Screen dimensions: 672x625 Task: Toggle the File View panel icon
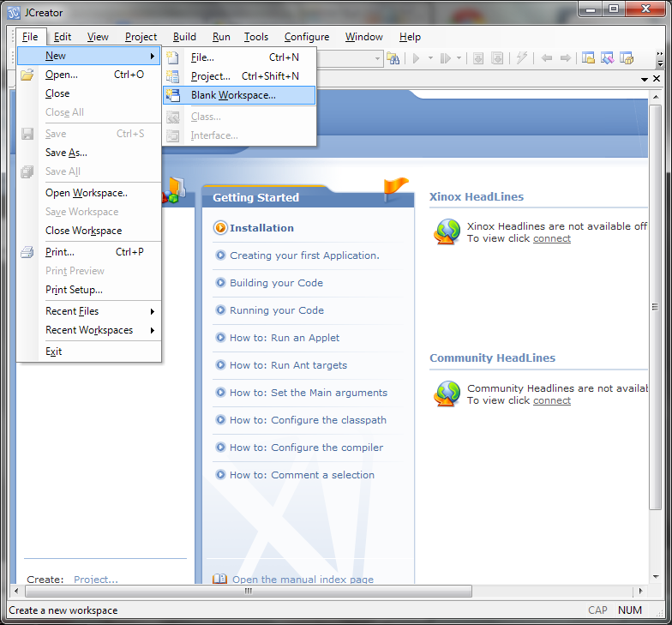[588, 58]
